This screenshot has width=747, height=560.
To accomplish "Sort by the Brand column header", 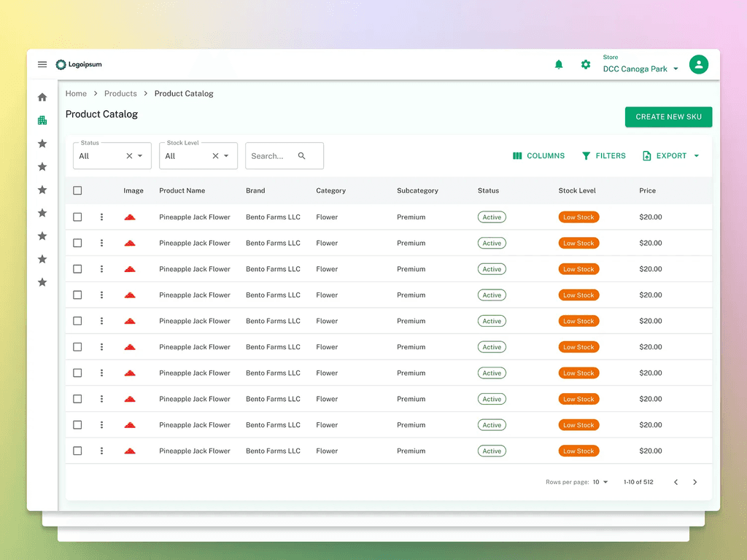I will 255,190.
